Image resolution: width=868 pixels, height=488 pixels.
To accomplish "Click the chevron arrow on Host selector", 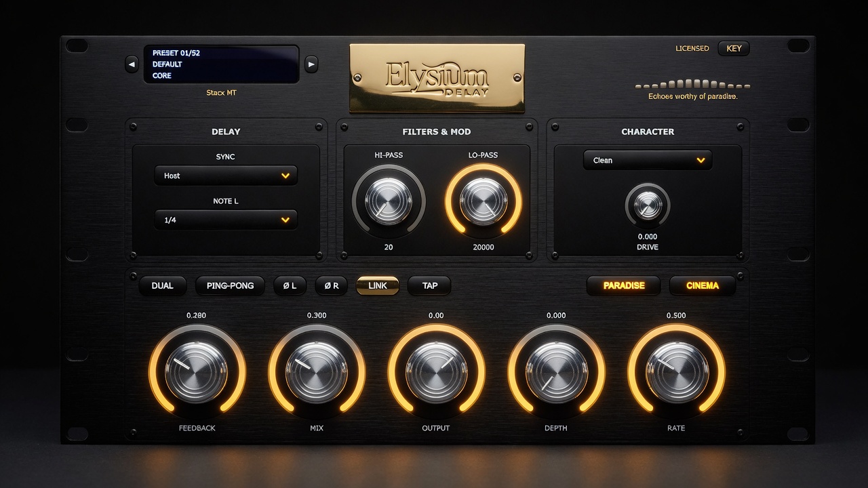I will (285, 176).
